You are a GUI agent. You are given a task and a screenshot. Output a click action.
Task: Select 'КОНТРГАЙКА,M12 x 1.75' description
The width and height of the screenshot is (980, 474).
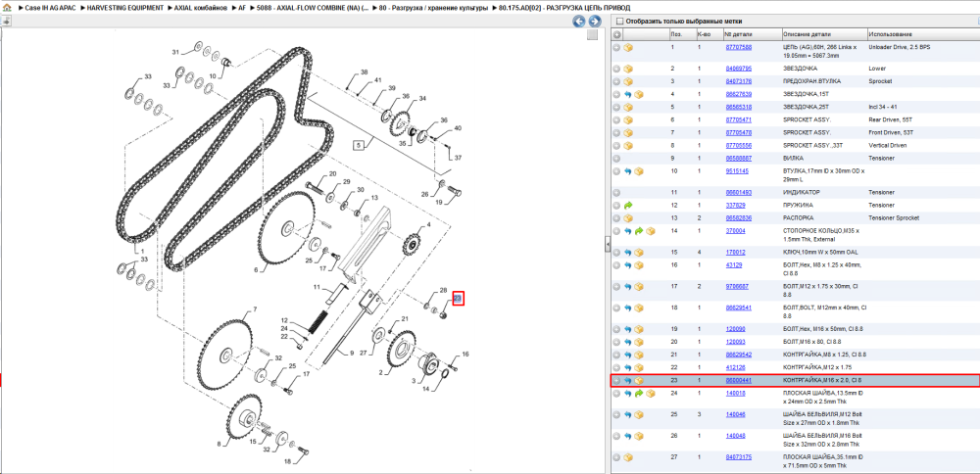tap(815, 367)
